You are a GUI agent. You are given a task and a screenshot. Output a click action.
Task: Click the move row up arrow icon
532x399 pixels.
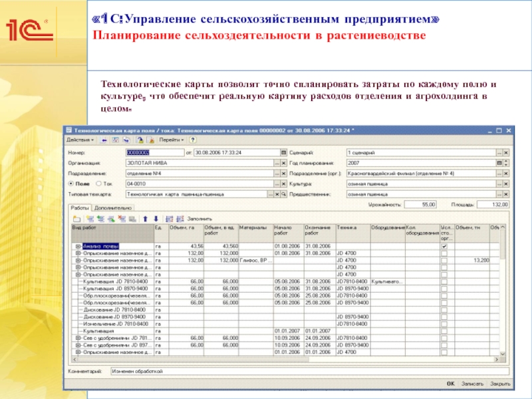(145, 217)
